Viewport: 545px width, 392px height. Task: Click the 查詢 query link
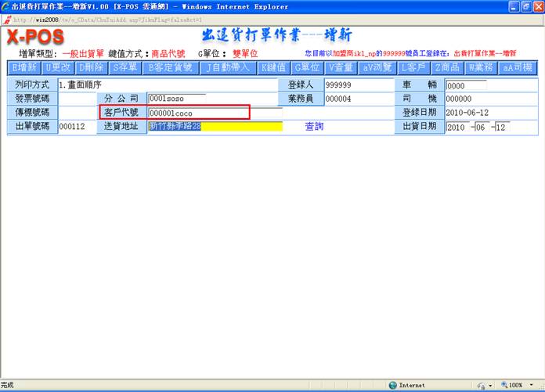click(x=314, y=126)
